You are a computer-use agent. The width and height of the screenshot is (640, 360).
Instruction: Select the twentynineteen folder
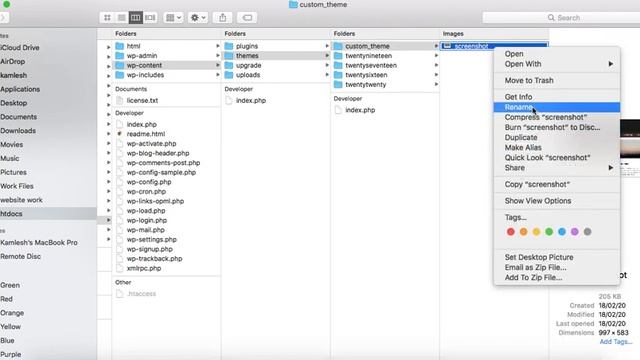[368, 56]
